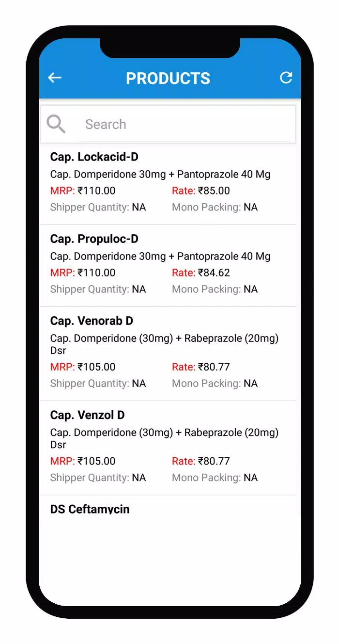Viewport: 339px width, 644px height.
Task: Select the DS Ceftamycin item
Action: click(90, 509)
